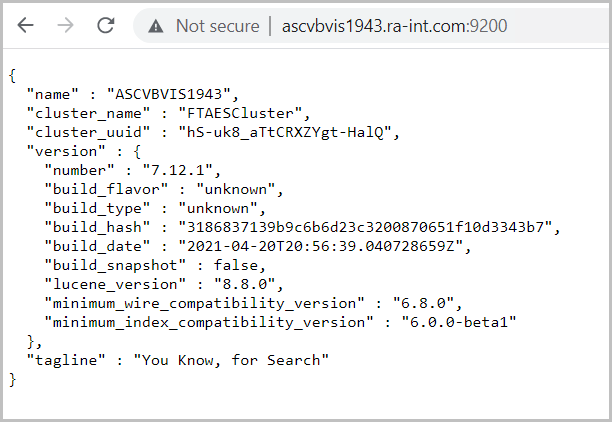Click the lucene_version value 8.8.0

pyautogui.click(x=245, y=284)
